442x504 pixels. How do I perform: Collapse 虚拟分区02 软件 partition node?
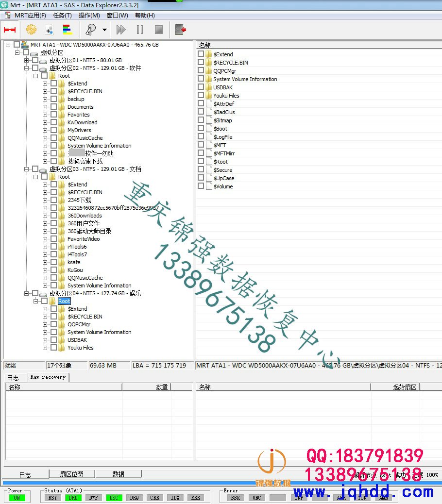click(26, 68)
